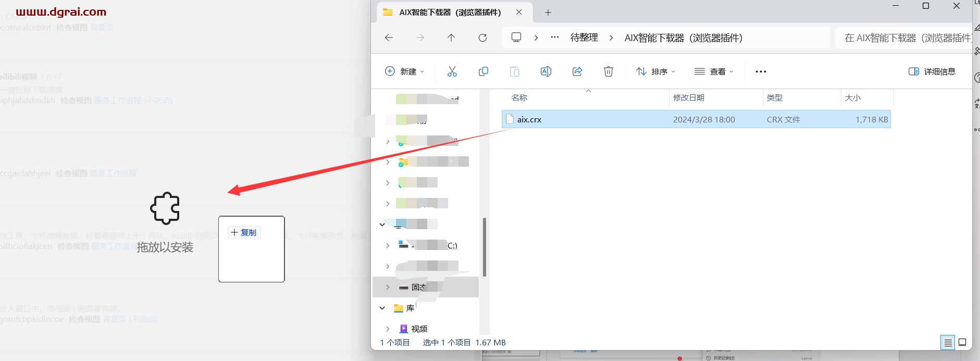Click the Cut scissors icon

452,71
